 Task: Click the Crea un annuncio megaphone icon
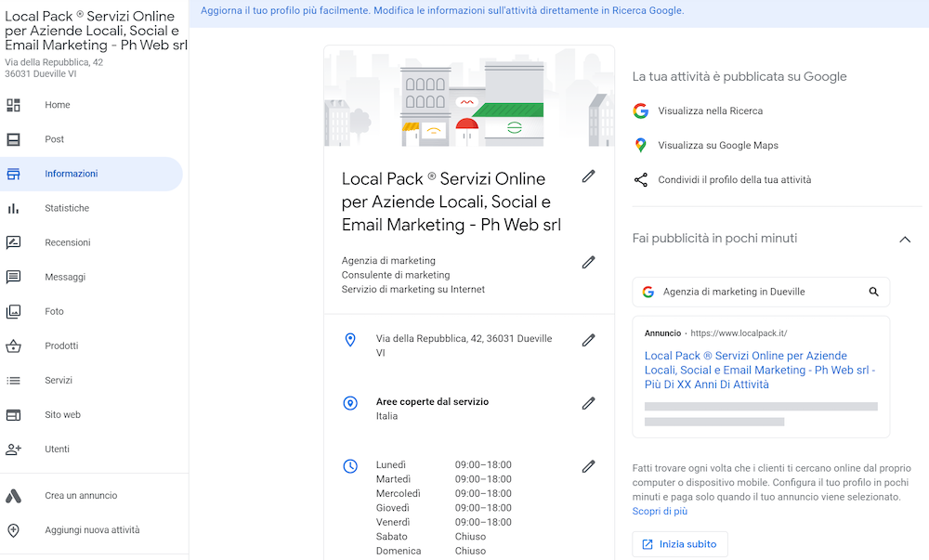pyautogui.click(x=16, y=495)
